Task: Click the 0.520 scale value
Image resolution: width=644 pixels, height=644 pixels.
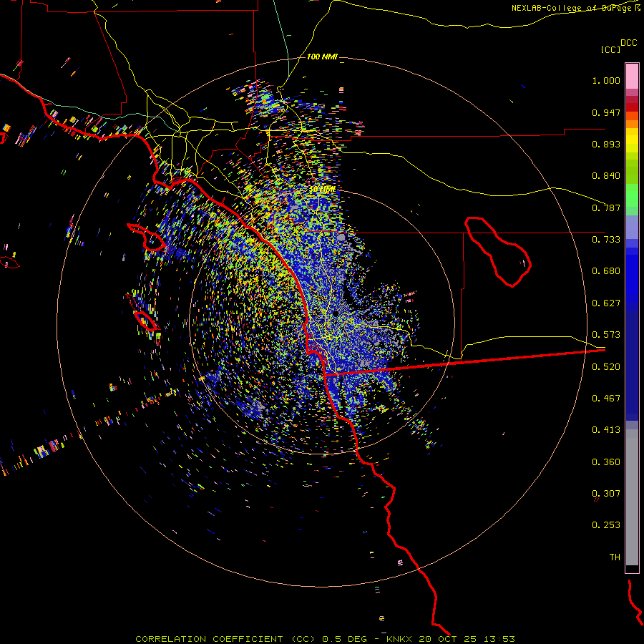Action: [606, 367]
